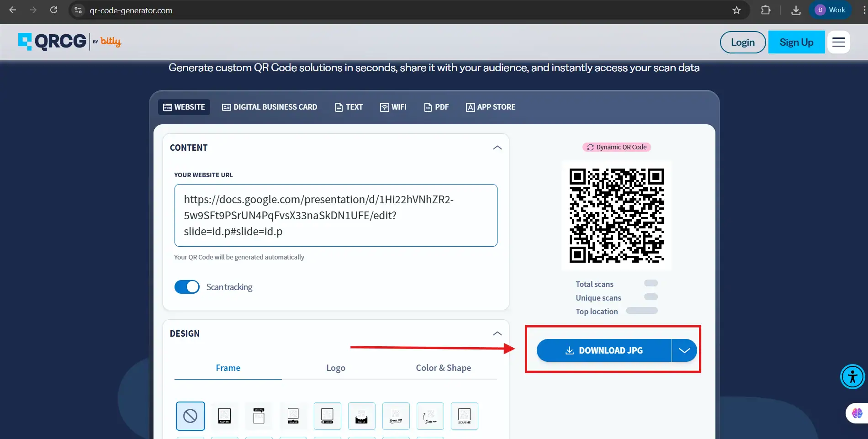Screen dimensions: 868x439
Task: Click the Top location label
Action: 597,312
